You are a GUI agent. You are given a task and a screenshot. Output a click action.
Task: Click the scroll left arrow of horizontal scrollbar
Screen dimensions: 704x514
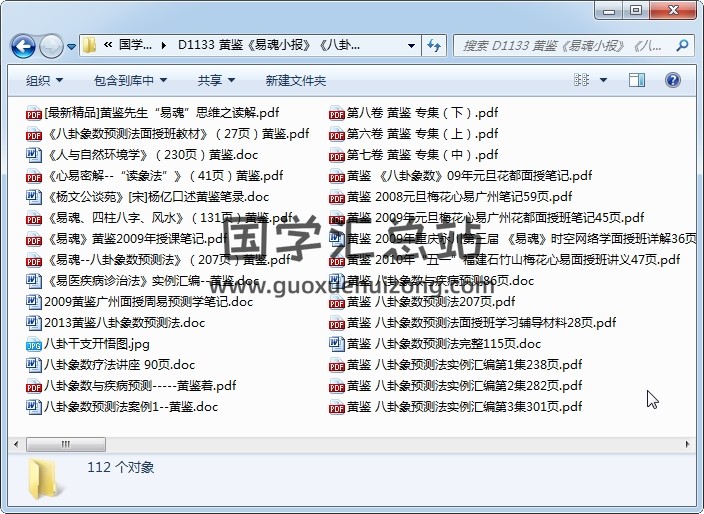coord(16,444)
